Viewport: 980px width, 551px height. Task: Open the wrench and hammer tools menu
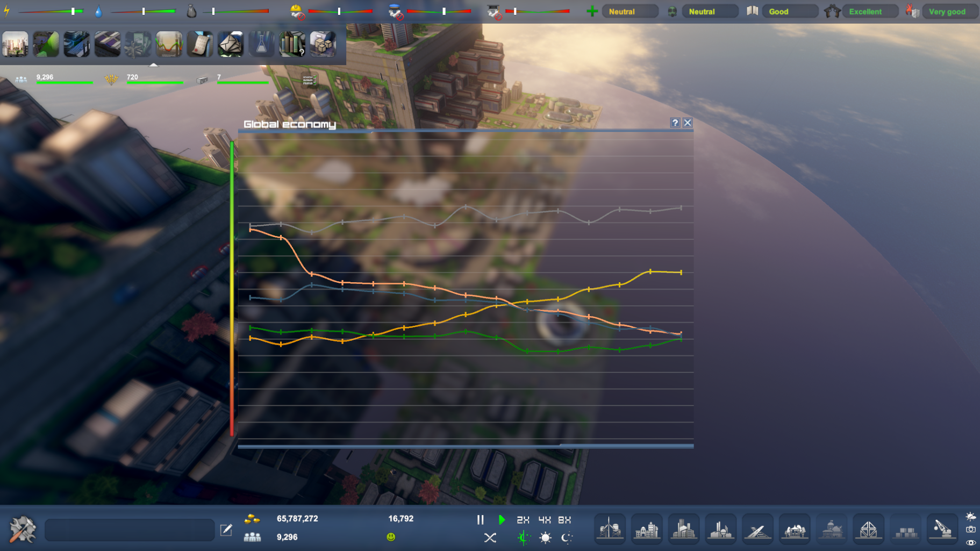coord(23,529)
